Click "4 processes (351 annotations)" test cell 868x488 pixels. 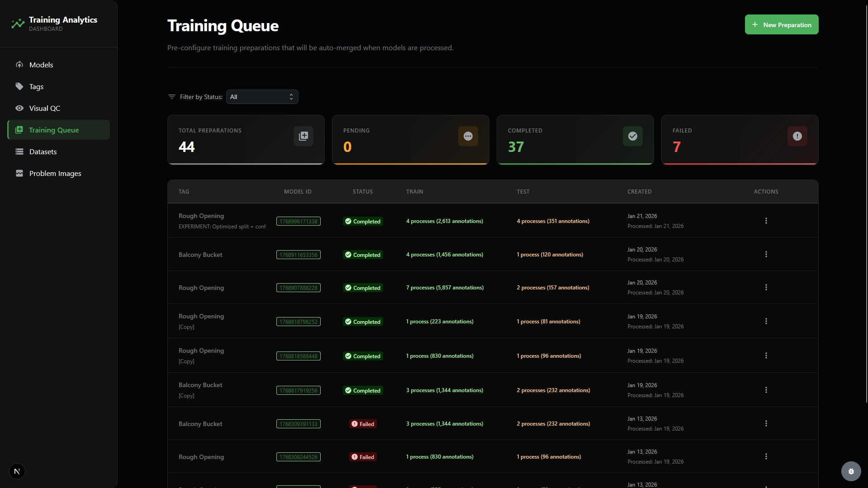tap(553, 221)
